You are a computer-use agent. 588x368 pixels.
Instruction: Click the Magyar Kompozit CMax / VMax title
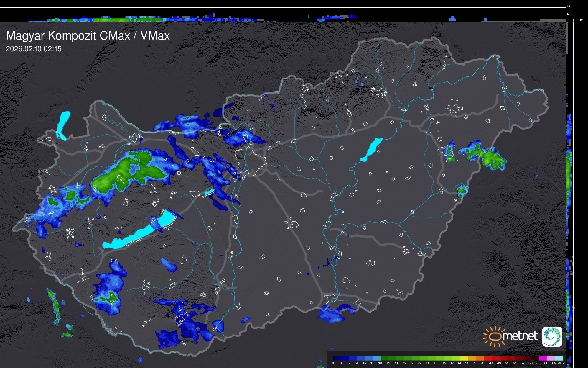coord(88,36)
